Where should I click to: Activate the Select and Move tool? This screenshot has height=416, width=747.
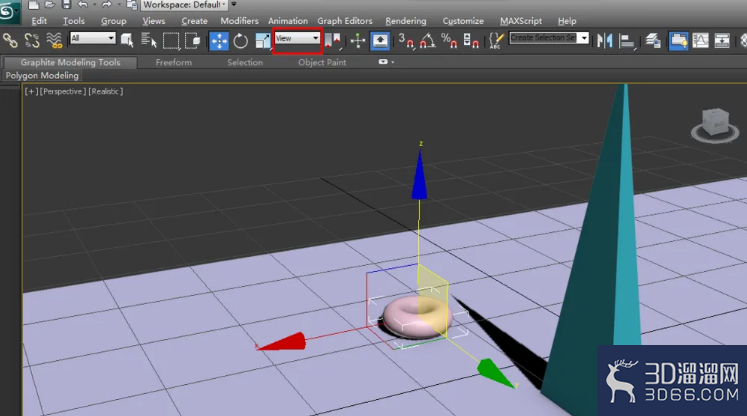[219, 41]
